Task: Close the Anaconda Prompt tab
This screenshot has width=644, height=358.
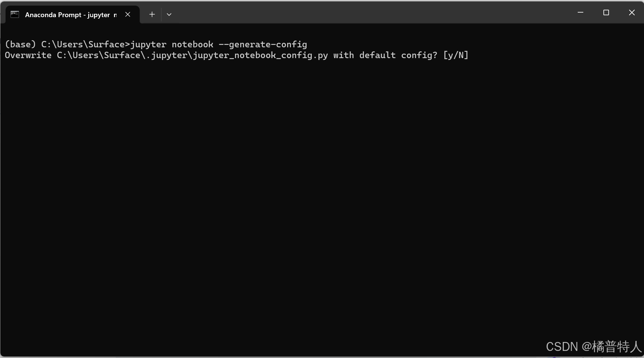Action: coord(128,15)
